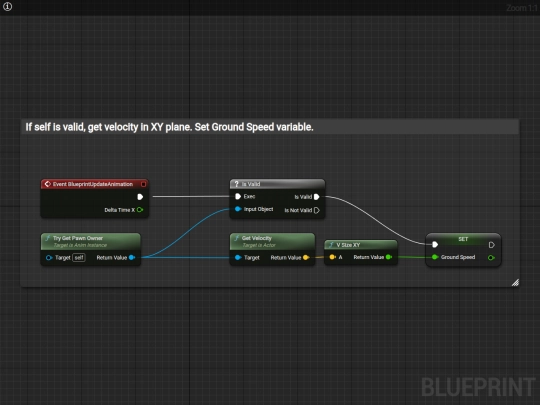The height and width of the screenshot is (405, 540).
Task: Click the Target input pin on Get Velocity
Action: (238, 258)
